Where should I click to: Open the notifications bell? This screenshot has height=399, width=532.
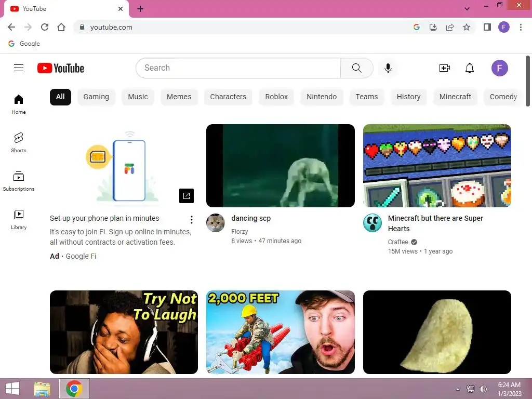click(469, 68)
